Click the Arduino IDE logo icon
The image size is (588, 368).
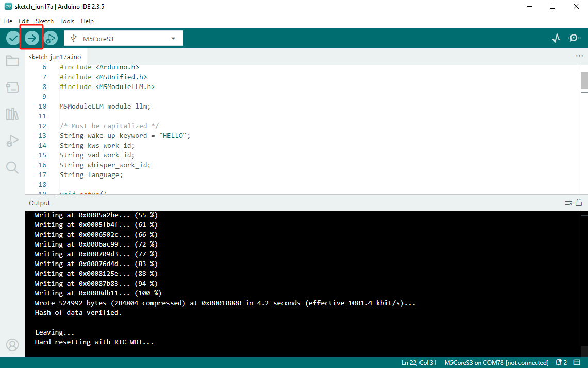tap(8, 6)
